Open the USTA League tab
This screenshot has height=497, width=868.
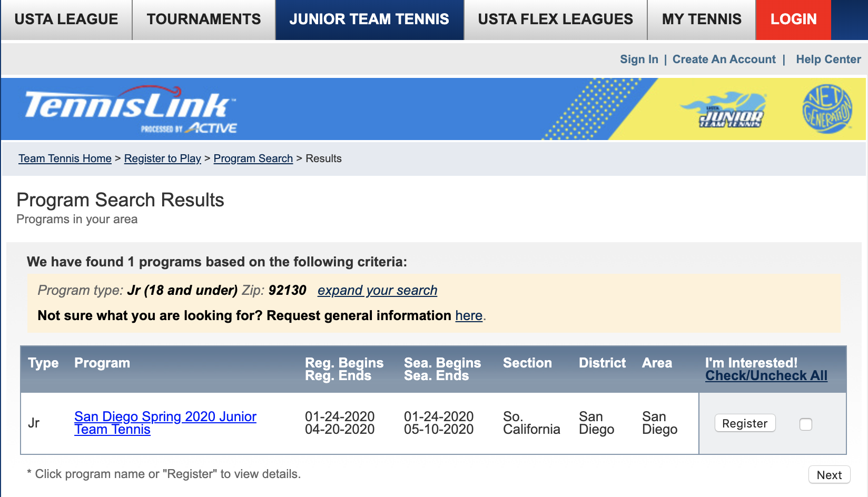click(66, 19)
